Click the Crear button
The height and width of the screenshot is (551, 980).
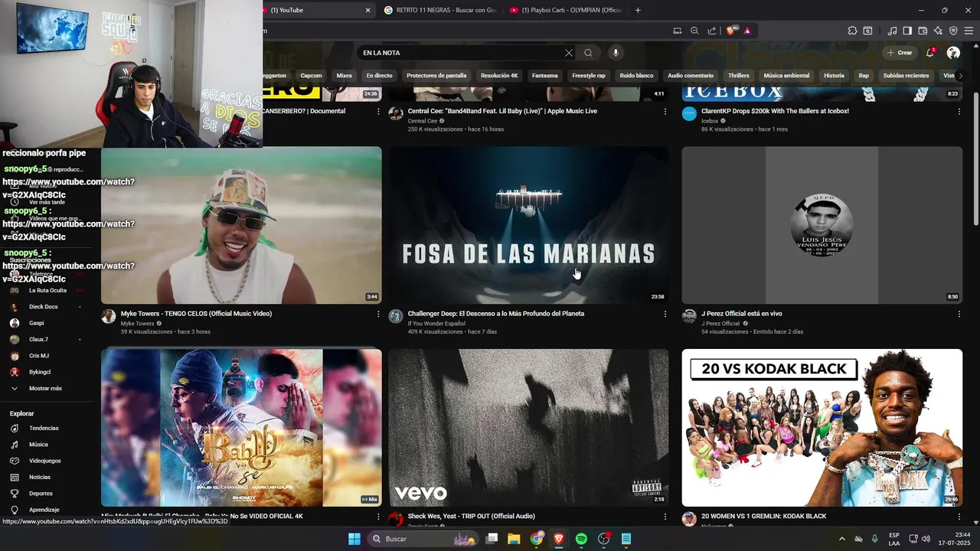tap(900, 53)
